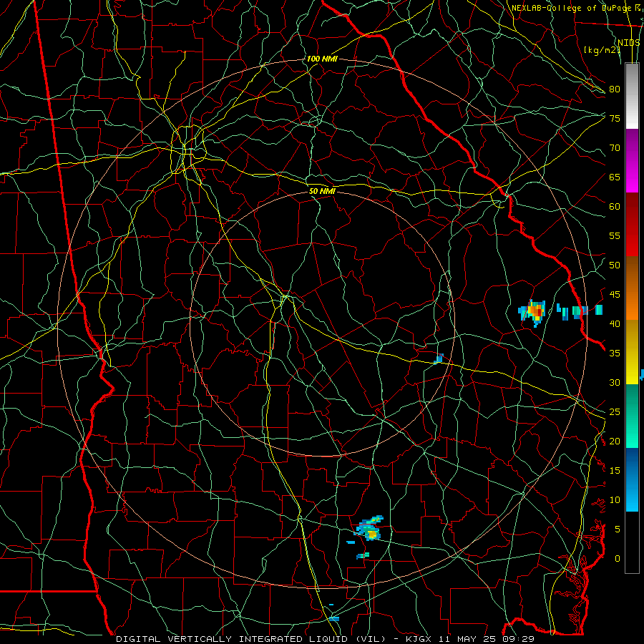Image resolution: width=644 pixels, height=644 pixels.
Task: Click the 0 value on the VIL scale
Action: [618, 559]
